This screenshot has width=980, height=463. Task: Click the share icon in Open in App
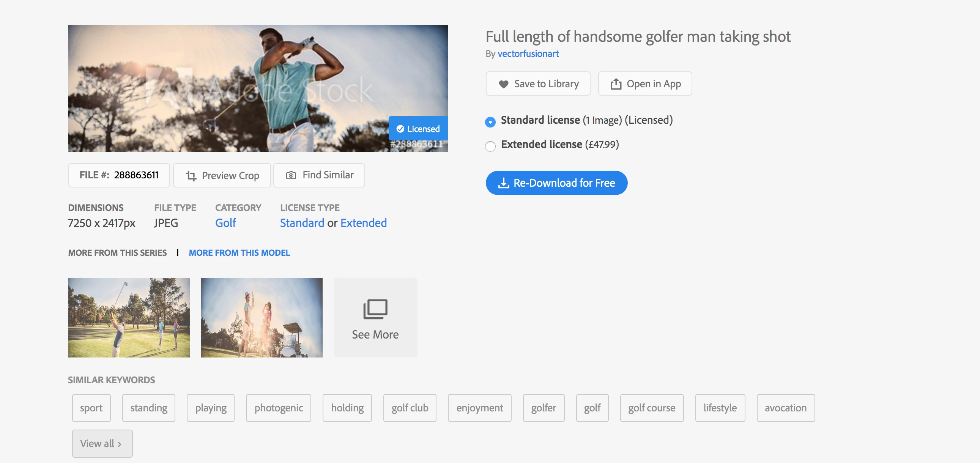616,84
